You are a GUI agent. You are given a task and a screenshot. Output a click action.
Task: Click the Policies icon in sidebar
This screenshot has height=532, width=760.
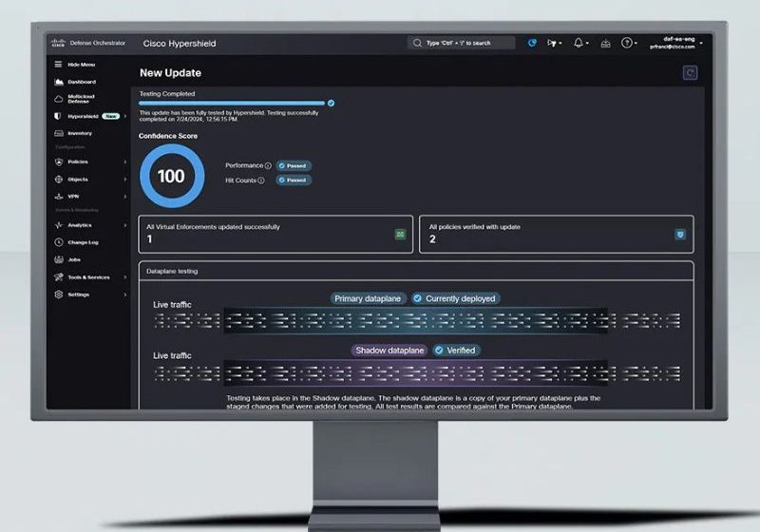pyautogui.click(x=59, y=161)
